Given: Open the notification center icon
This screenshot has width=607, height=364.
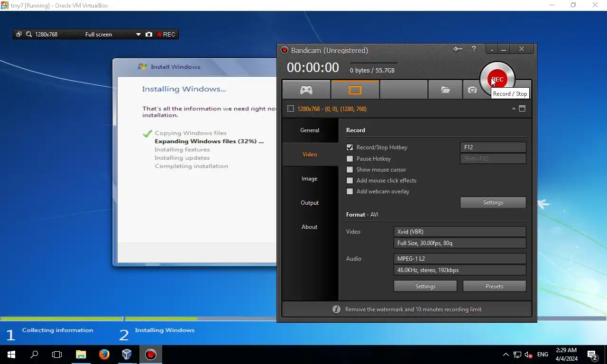Looking at the screenshot, I should pyautogui.click(x=592, y=355).
